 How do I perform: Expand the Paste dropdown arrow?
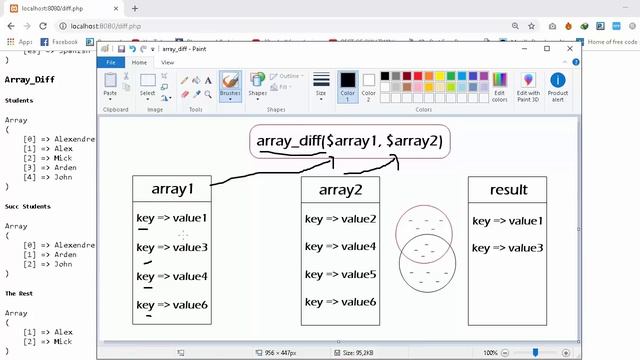(x=110, y=99)
